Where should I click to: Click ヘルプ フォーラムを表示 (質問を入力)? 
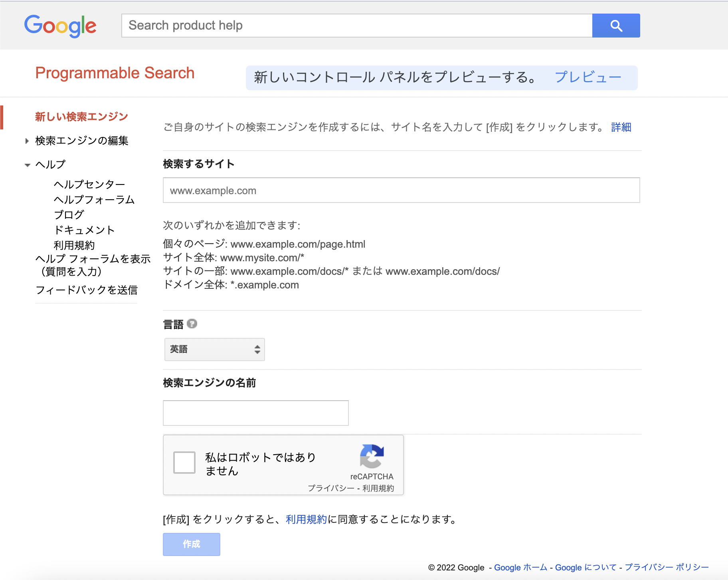[x=93, y=265]
